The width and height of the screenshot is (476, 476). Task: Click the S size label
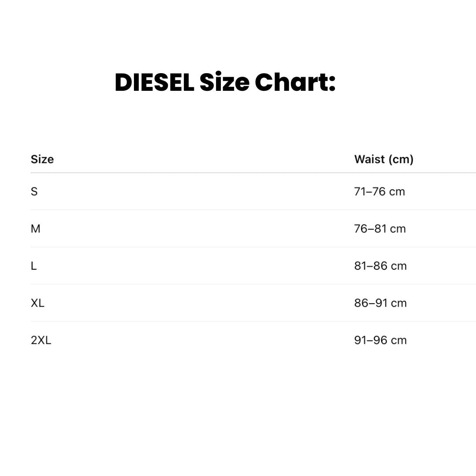(34, 192)
